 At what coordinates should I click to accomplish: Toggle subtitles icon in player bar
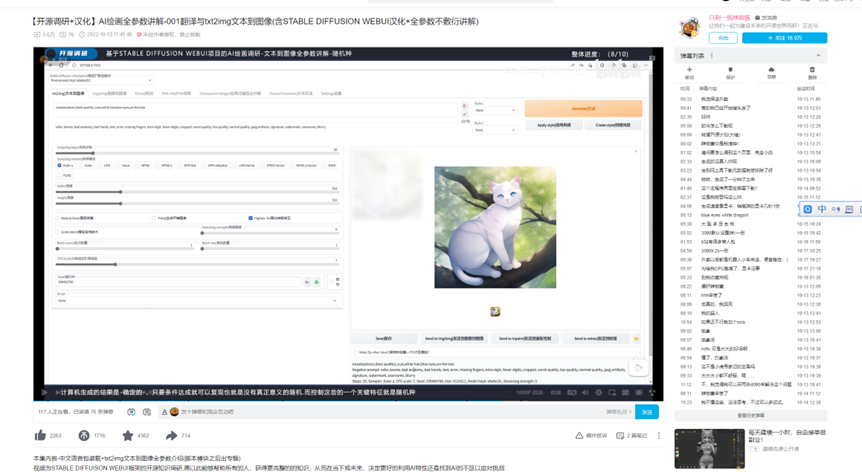click(572, 393)
